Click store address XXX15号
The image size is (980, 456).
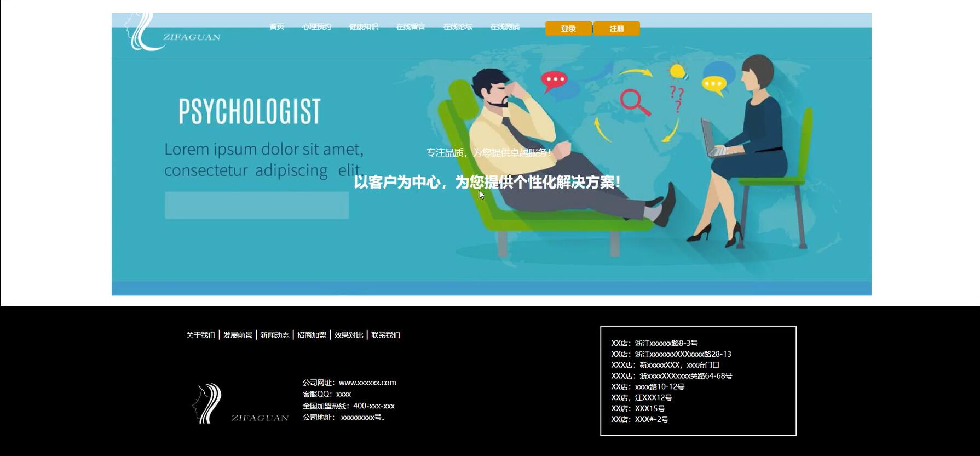tap(638, 409)
